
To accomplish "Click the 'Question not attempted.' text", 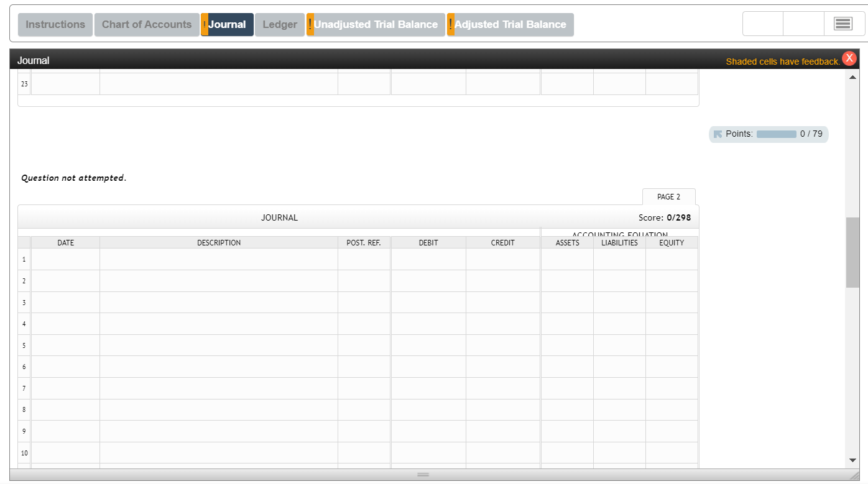I will tap(73, 178).
